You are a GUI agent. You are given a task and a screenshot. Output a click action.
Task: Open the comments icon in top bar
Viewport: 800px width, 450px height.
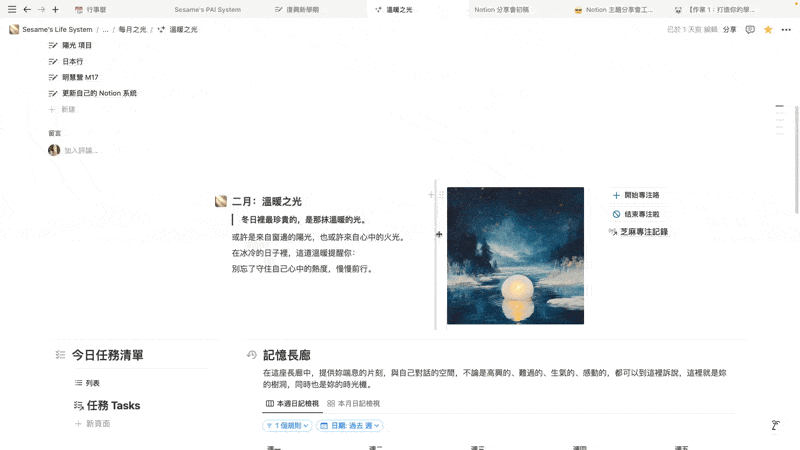(749, 30)
